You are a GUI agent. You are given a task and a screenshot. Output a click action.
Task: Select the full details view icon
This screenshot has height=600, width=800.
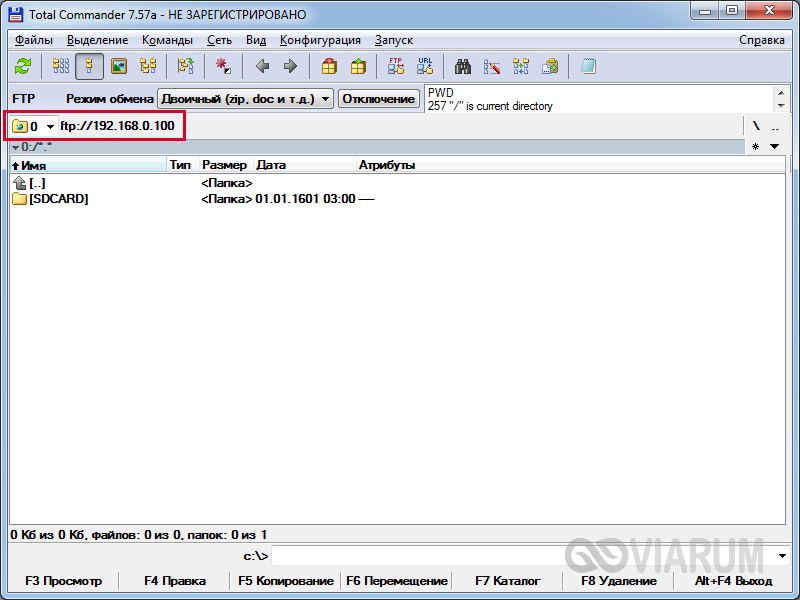pyautogui.click(x=89, y=66)
